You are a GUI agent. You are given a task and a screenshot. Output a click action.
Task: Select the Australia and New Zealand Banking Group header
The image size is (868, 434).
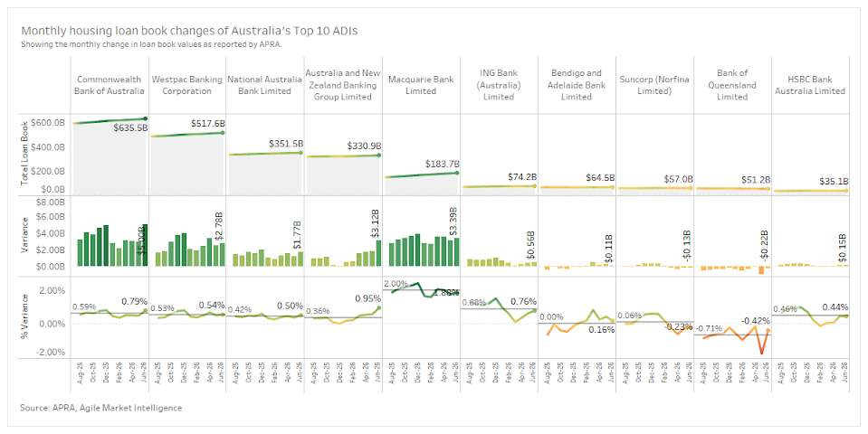point(343,85)
